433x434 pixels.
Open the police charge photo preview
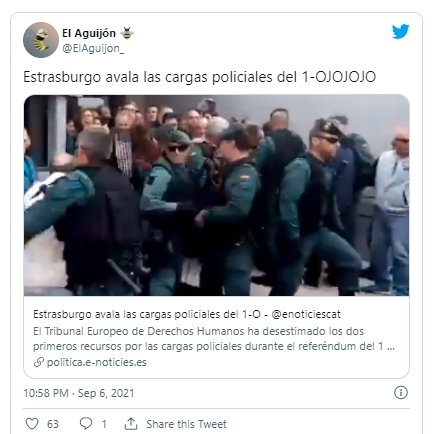216,195
